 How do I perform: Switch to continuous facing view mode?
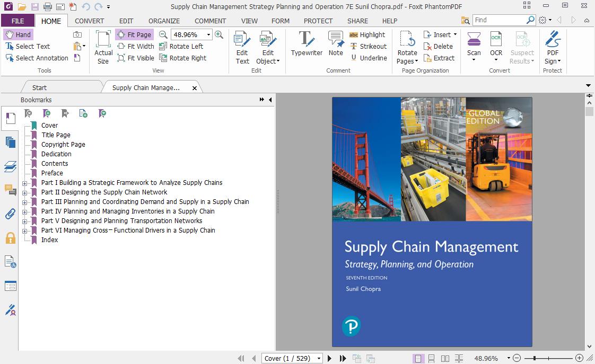click(x=459, y=358)
